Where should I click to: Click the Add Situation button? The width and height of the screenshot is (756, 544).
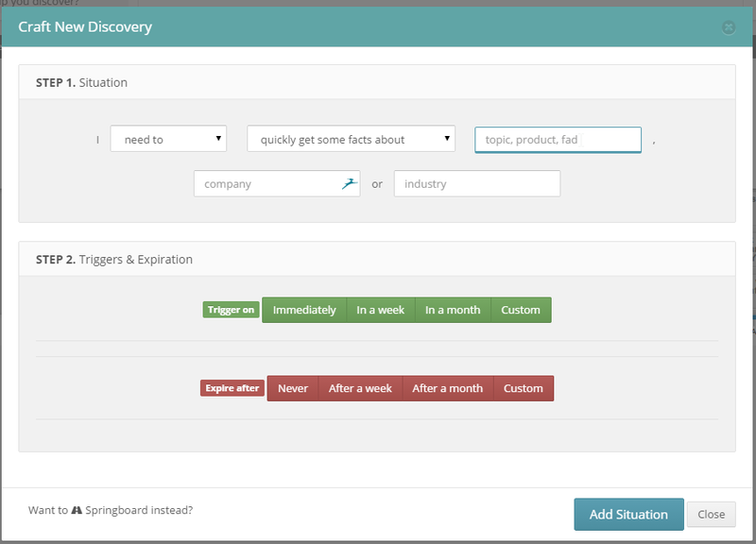pos(628,514)
